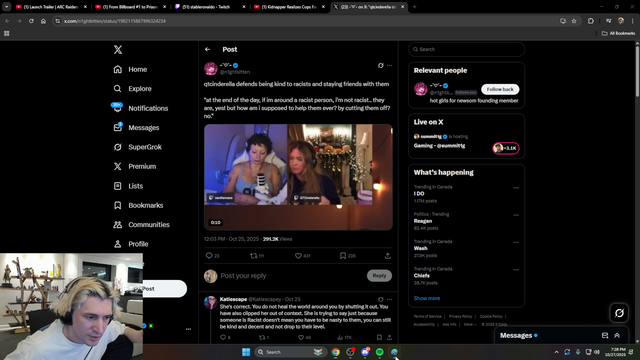Switch to the stableronaldo Twitch tab
The height and width of the screenshot is (360, 640).
(x=210, y=7)
